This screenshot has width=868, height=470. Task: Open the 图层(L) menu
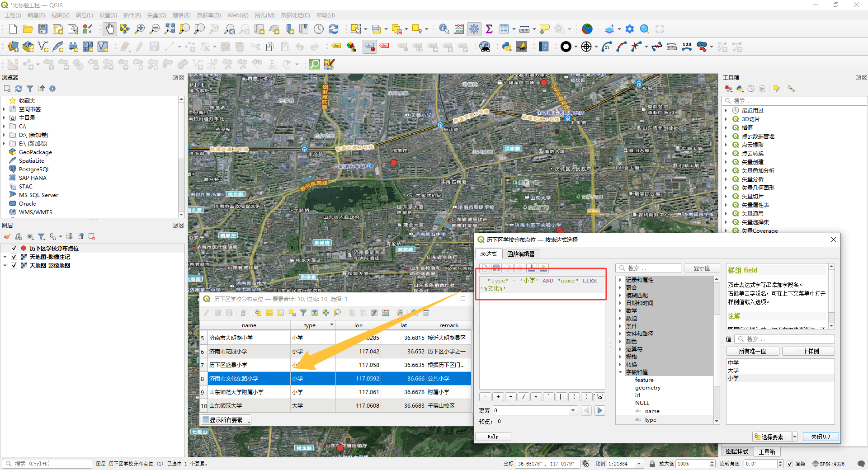tap(84, 15)
